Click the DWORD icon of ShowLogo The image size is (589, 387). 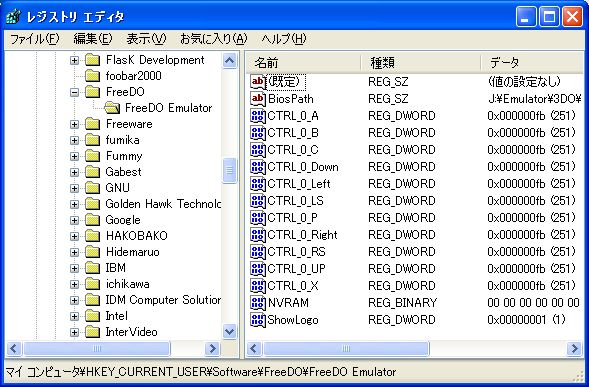[258, 320]
